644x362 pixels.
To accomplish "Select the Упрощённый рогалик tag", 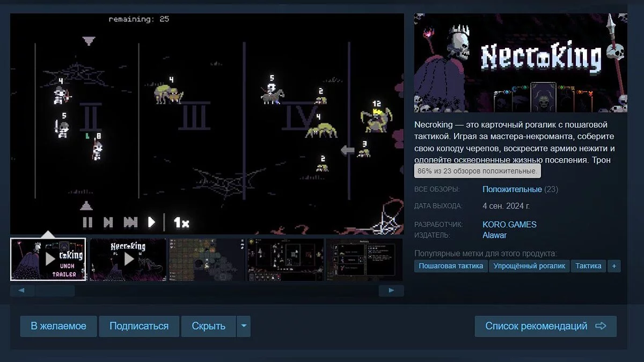I will tap(530, 266).
